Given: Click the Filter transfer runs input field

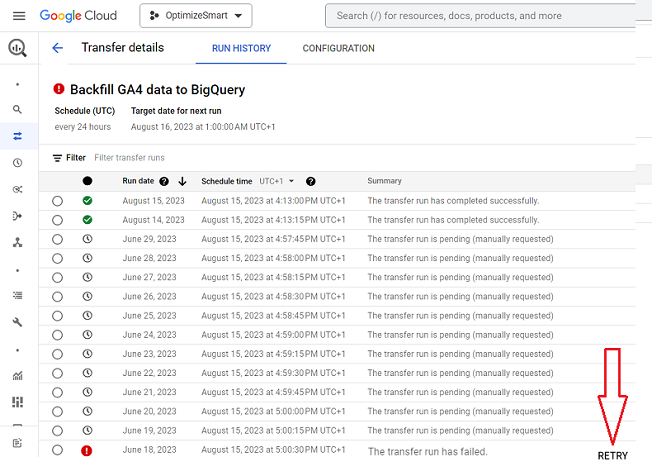Looking at the screenshot, I should pyautogui.click(x=129, y=158).
